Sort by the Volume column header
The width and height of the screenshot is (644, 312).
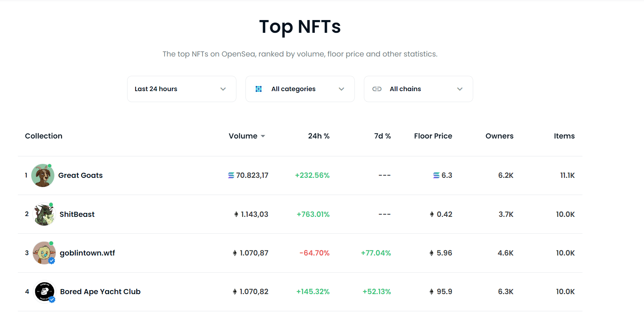click(x=243, y=136)
